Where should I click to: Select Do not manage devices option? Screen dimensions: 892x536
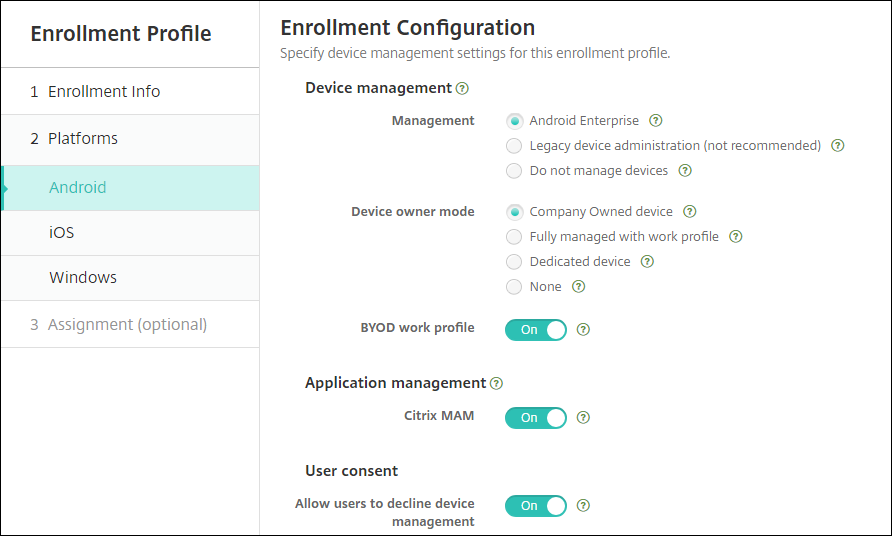click(x=514, y=171)
